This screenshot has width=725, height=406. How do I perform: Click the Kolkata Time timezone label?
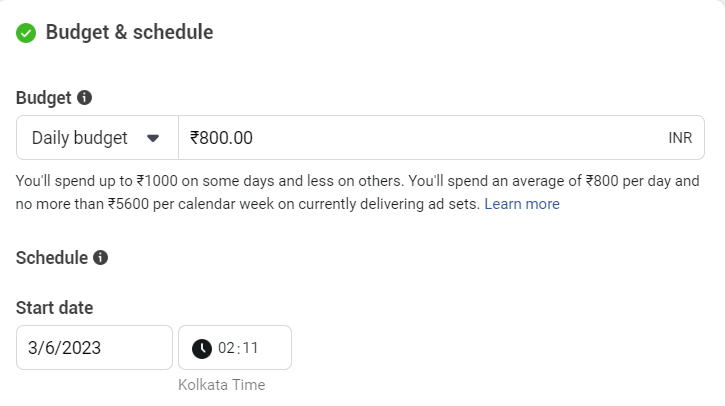[222, 385]
